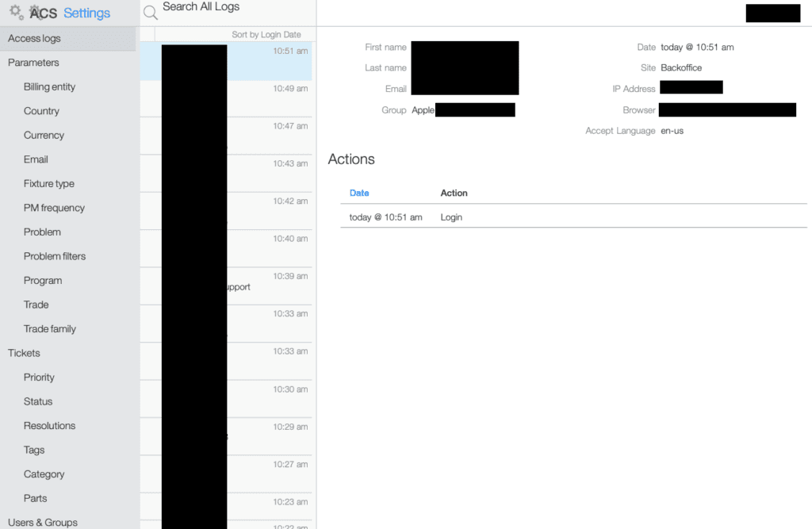Sort logs by Login Date
Screen dimensions: 812x529
[x=266, y=35]
